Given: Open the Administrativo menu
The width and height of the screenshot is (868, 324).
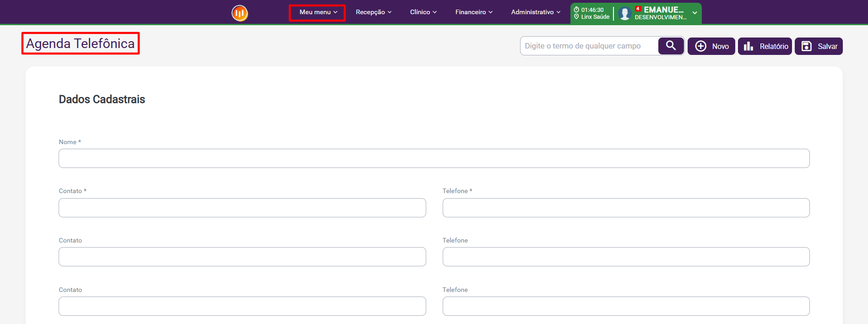Looking at the screenshot, I should (535, 12).
